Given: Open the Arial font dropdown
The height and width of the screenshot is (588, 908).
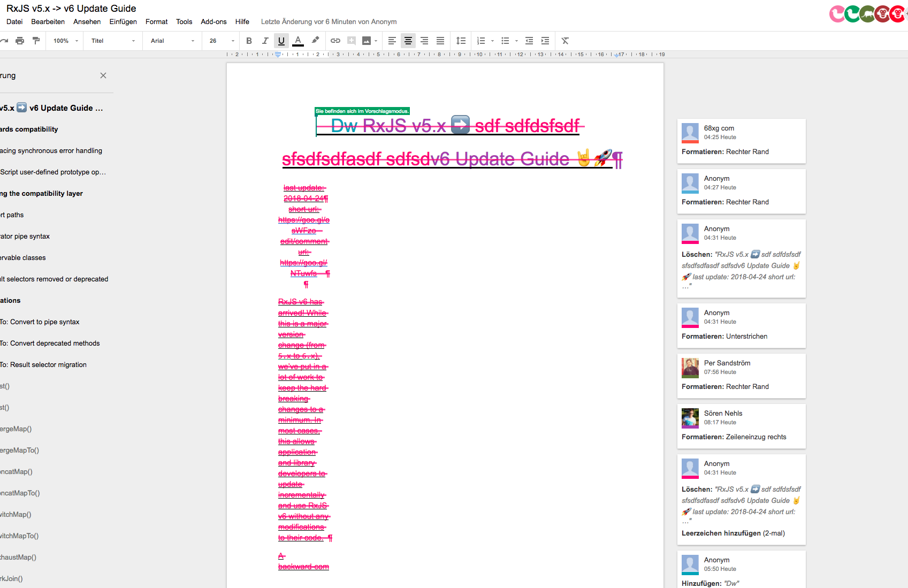Looking at the screenshot, I should click(172, 41).
